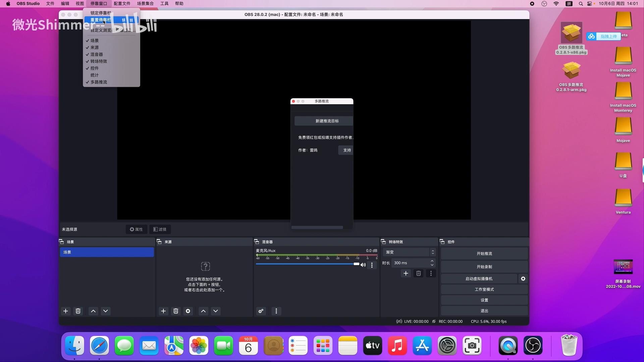Open OBS 多路推流 arm pkg desktop file
Screen dimensions: 644x362
point(572,77)
